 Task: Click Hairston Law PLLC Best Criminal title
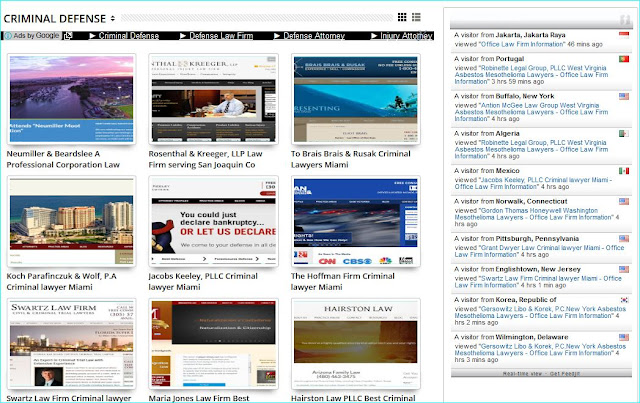coord(353,398)
